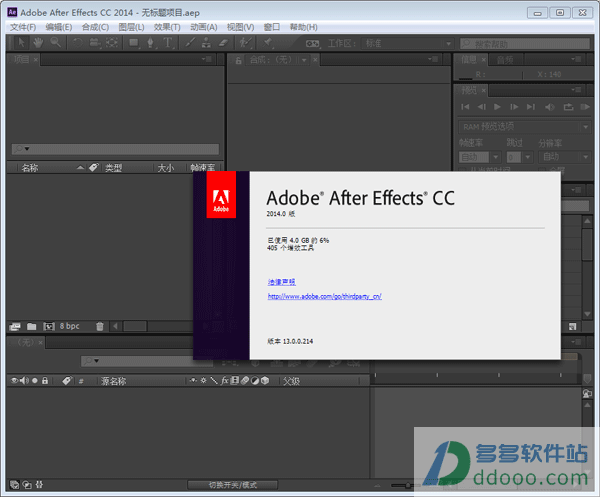Open the 动画(A) menu
The image size is (600, 497).
pyautogui.click(x=204, y=27)
